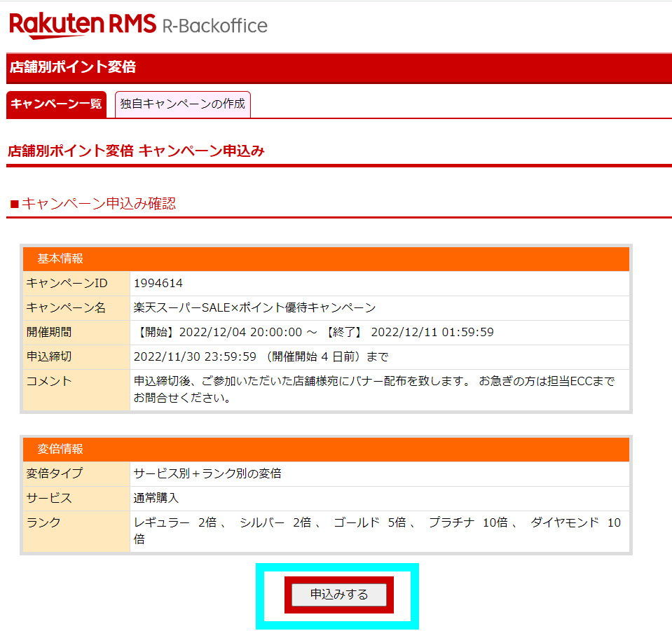Click the end date 2022/12/11 01:59:59
This screenshot has height=631, width=672.
pos(432,332)
